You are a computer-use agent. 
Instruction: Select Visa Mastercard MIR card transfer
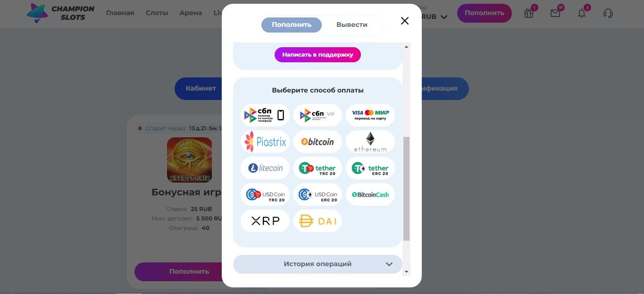(370, 115)
